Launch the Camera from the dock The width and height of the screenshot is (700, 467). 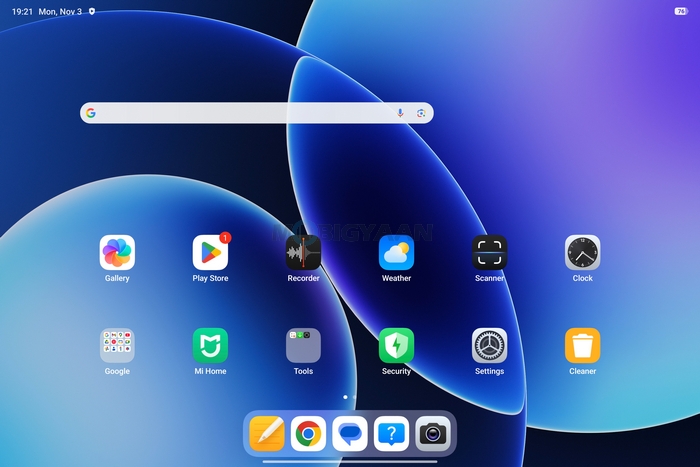433,434
